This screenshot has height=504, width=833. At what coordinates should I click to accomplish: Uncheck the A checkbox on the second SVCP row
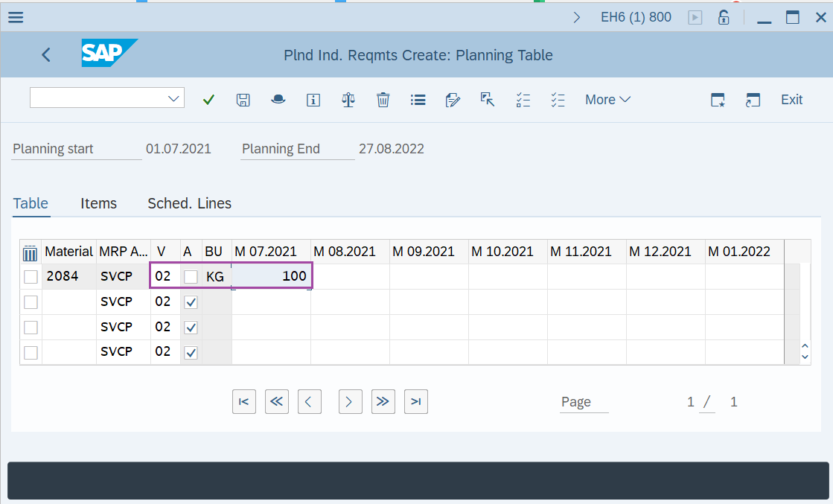pos(191,301)
